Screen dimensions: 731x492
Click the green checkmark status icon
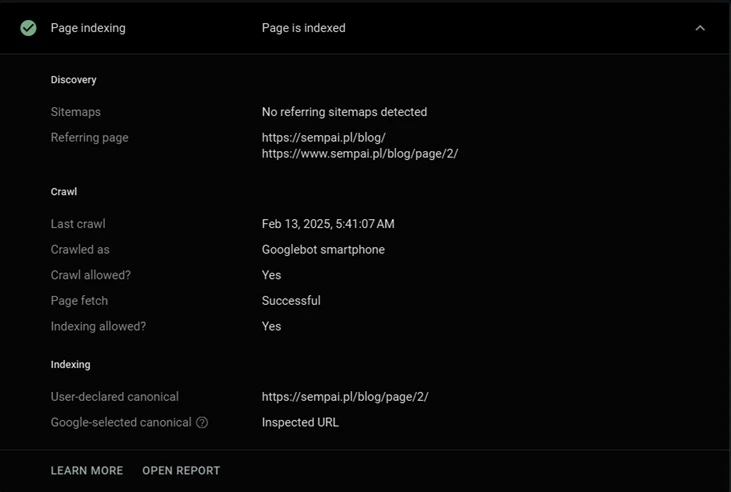point(28,28)
